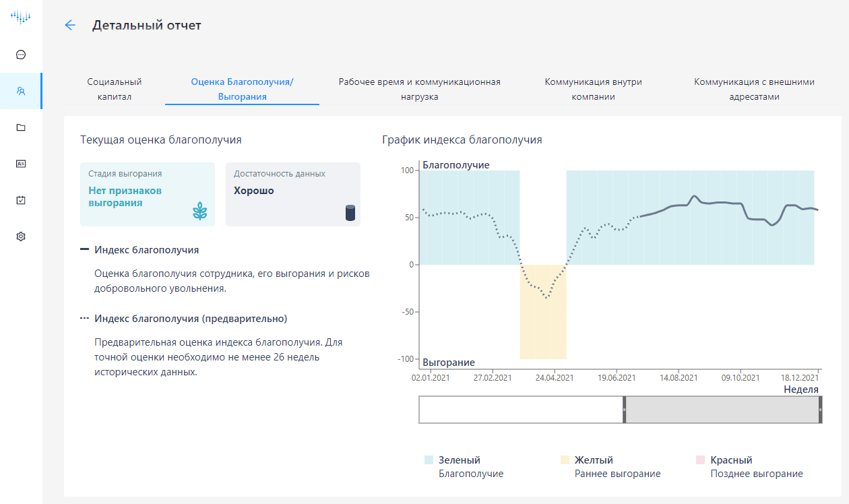
Task: Open the chat messages sidebar icon
Action: point(21,55)
